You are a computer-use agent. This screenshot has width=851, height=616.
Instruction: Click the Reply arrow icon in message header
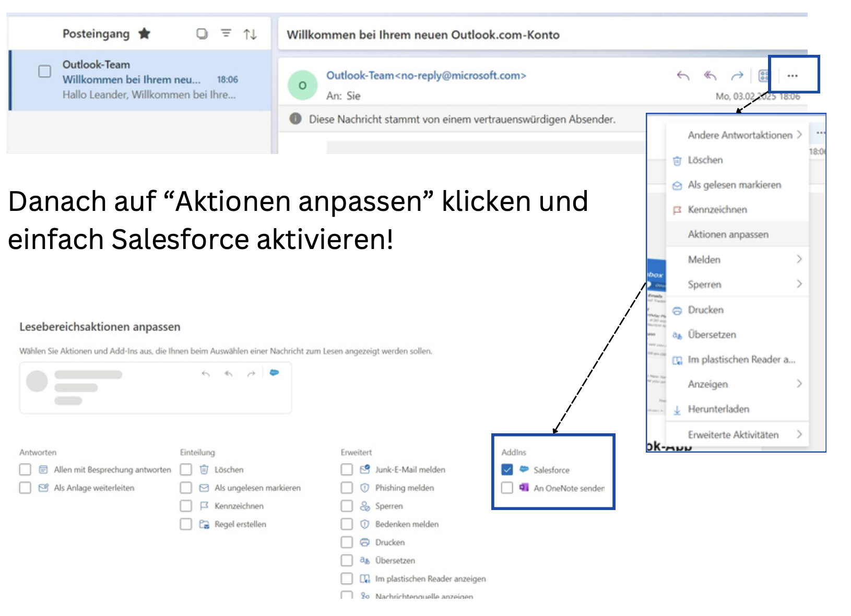point(683,76)
